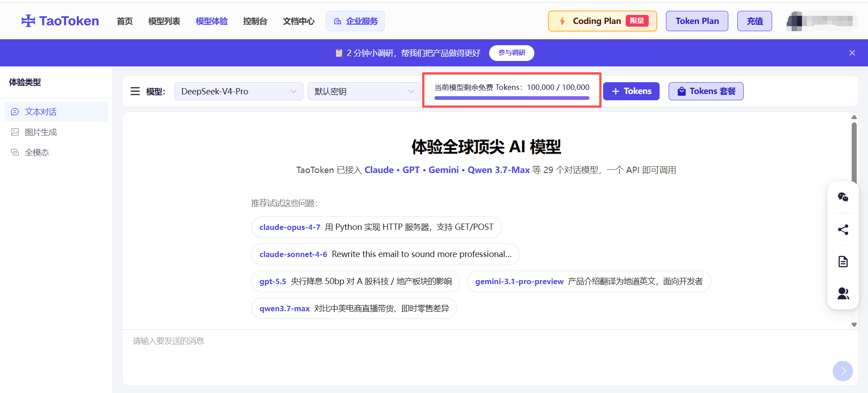Click the chat area vertical scrollbar
This screenshot has width=868, height=393.
[x=854, y=154]
